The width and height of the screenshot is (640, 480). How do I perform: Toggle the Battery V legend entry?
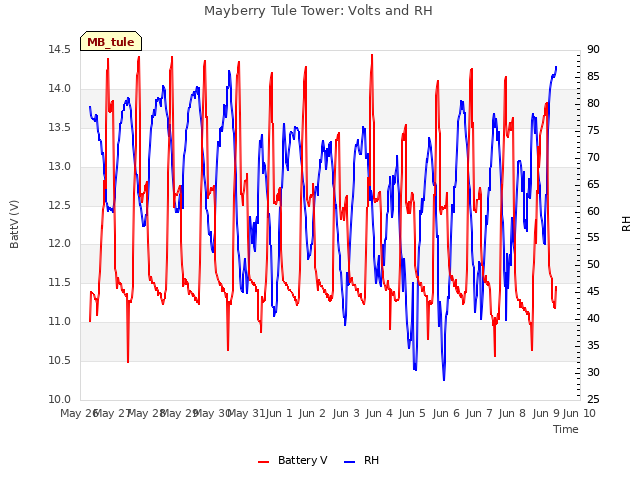pos(293,460)
